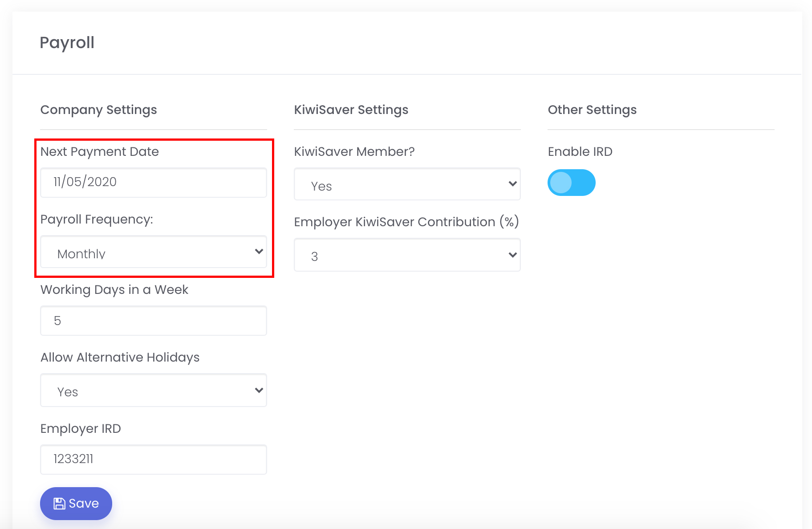Viewport: 812px width, 529px height.
Task: Click the Payroll Frequency label text
Action: tap(97, 220)
